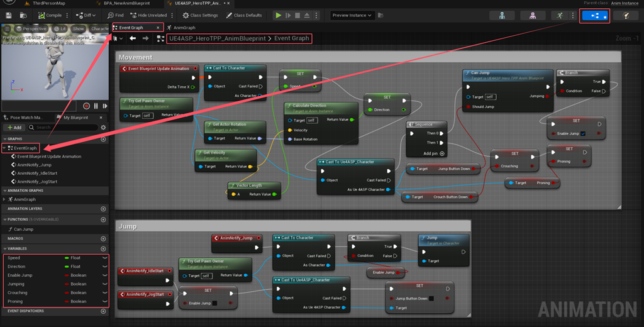The width and height of the screenshot is (644, 327).
Task: Start simulation with the green Play icon
Action: coord(279,16)
